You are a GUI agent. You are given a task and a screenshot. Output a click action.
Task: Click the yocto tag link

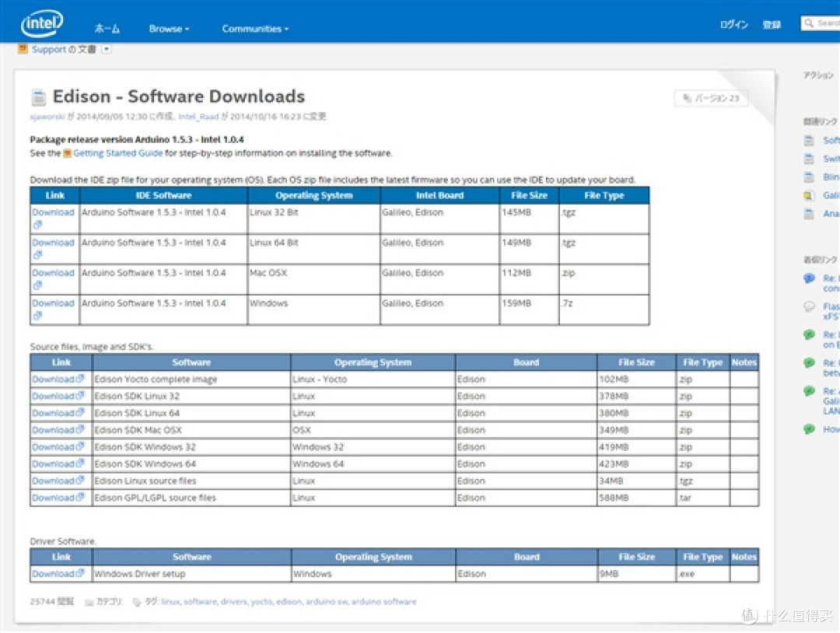click(x=261, y=601)
